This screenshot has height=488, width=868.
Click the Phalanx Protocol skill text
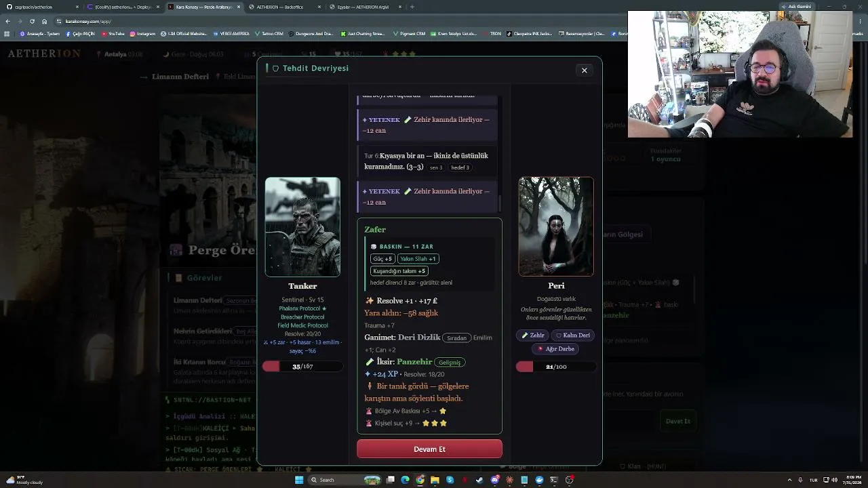tap(302, 308)
